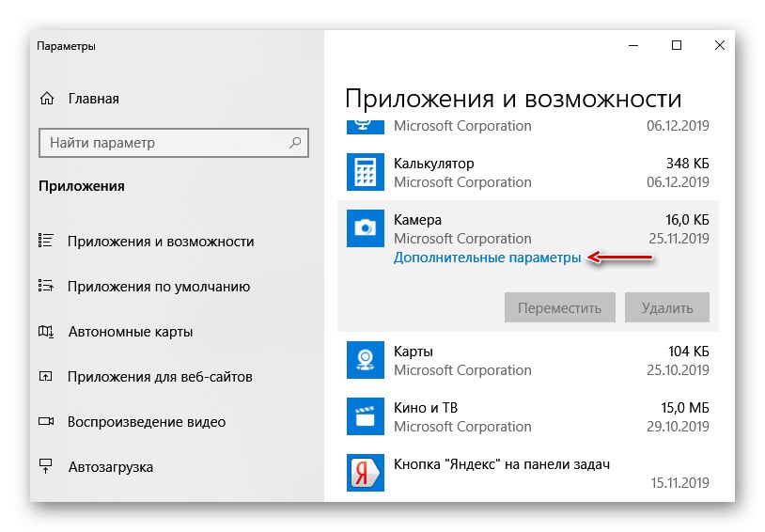This screenshot has width=765, height=532.
Task: Click the icon beside Приложения по умолчанию
Action: [46, 286]
